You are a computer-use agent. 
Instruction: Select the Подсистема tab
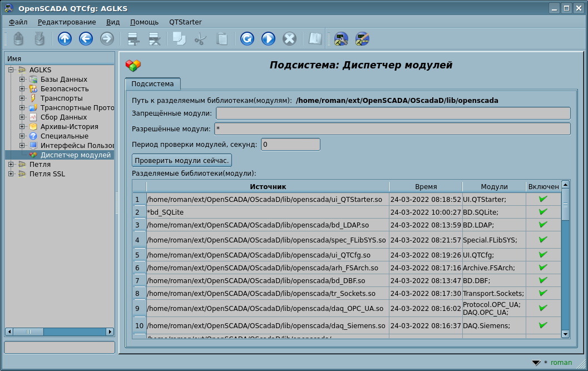click(152, 84)
